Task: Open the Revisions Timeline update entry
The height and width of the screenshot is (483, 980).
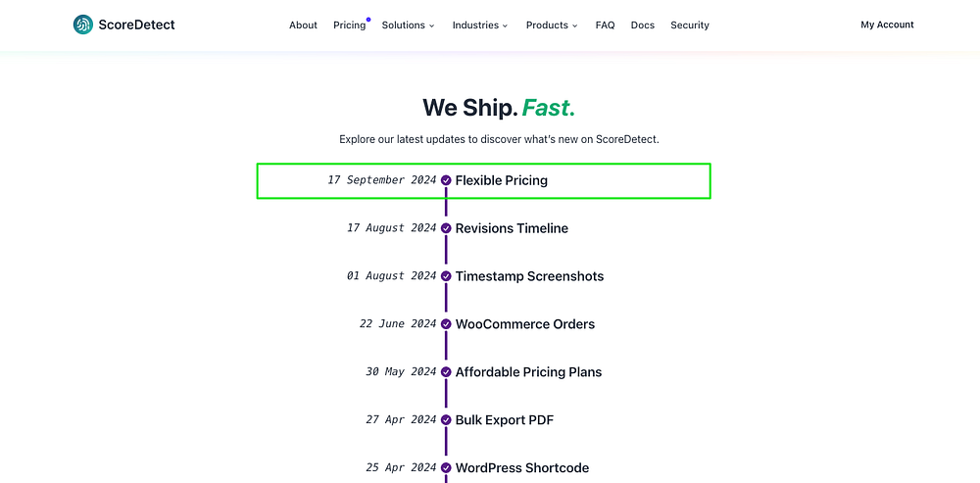Action: [x=512, y=228]
